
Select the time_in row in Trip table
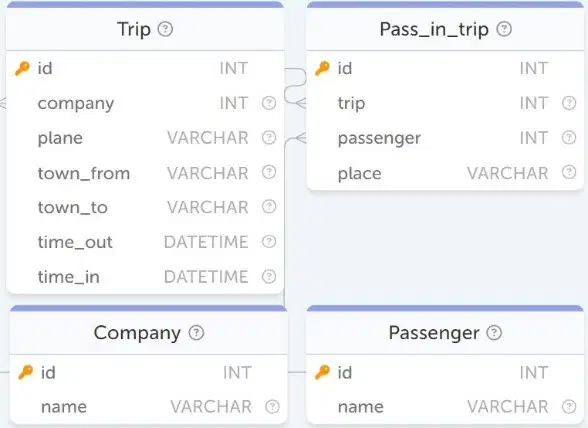point(145,276)
